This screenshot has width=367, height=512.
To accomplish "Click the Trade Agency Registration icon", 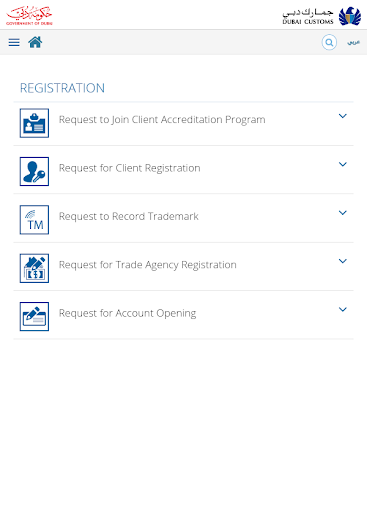I will [x=34, y=268].
